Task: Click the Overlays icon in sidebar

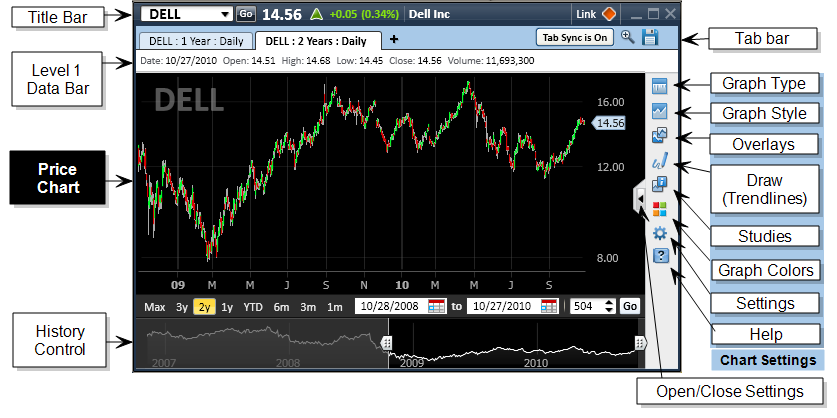Action: click(x=660, y=136)
